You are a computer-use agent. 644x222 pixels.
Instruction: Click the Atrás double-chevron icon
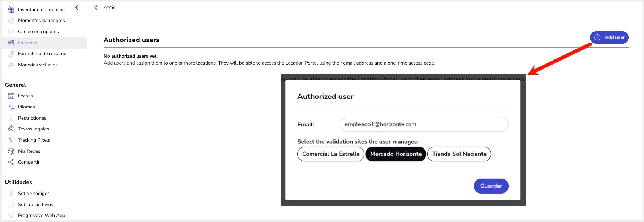coord(96,8)
